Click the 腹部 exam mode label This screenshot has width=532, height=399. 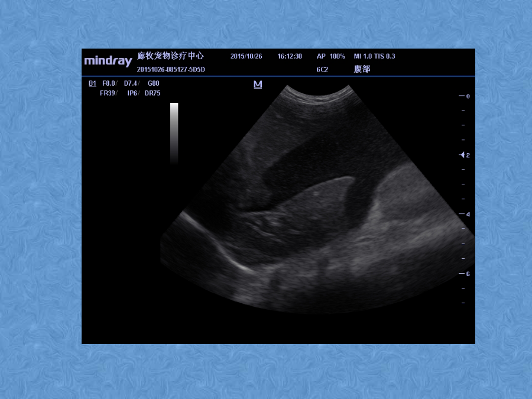[362, 69]
